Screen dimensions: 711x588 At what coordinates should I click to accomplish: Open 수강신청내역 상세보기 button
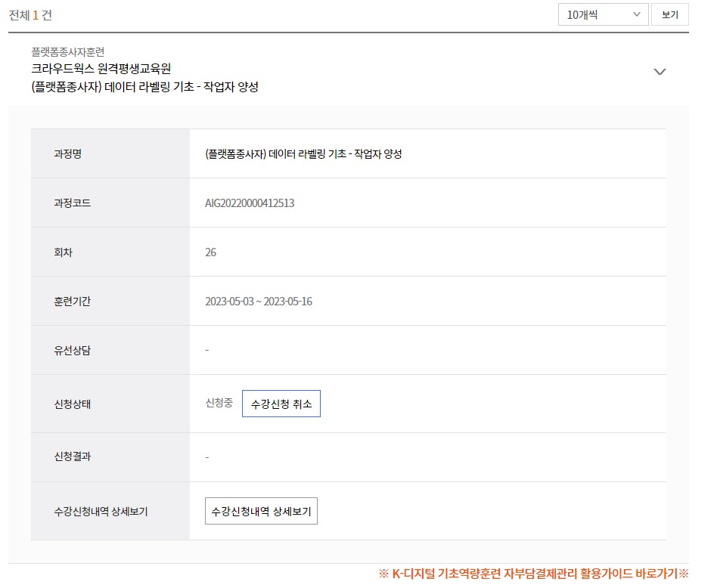pyautogui.click(x=261, y=511)
